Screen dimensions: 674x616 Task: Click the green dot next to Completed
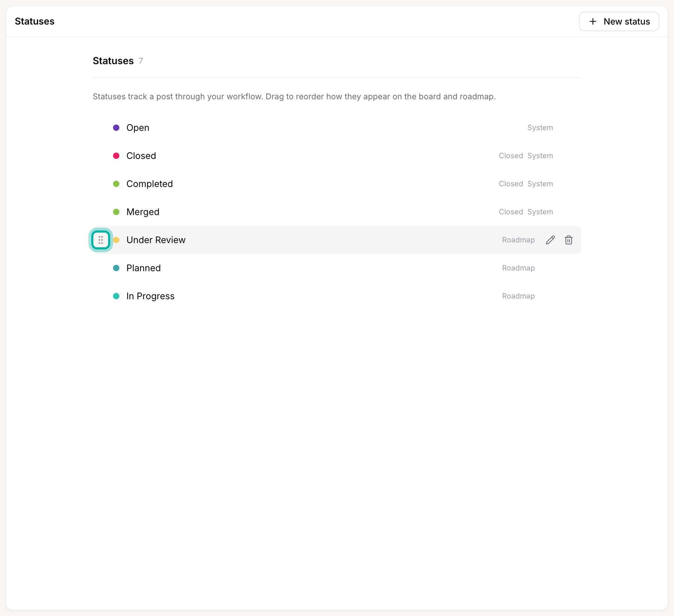click(116, 184)
